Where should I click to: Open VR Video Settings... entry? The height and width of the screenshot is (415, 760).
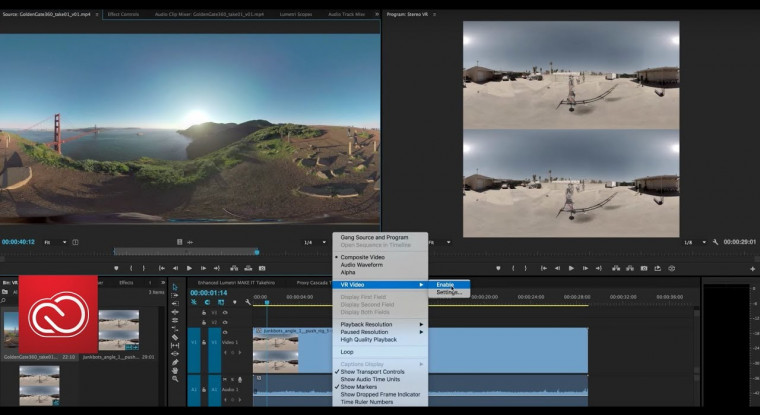(x=448, y=292)
